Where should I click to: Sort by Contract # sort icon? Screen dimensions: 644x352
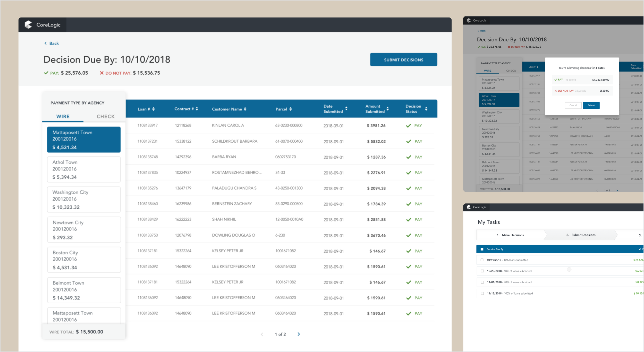click(197, 109)
